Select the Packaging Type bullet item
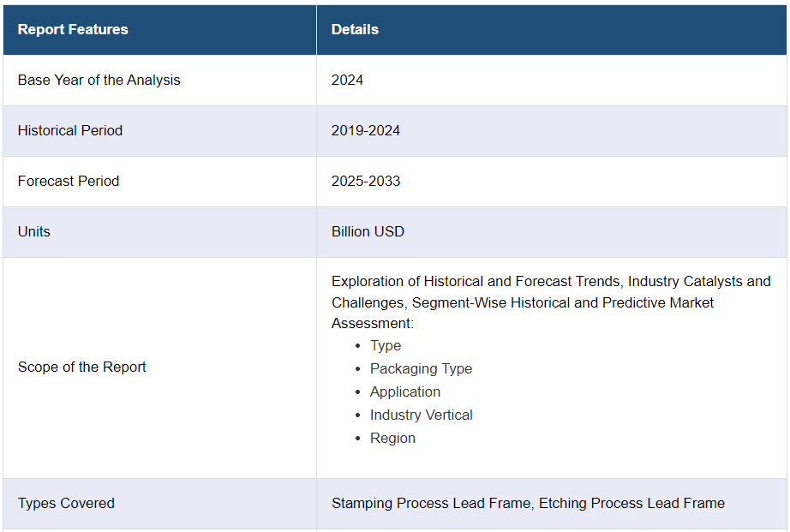Image resolution: width=790 pixels, height=532 pixels. [x=421, y=368]
